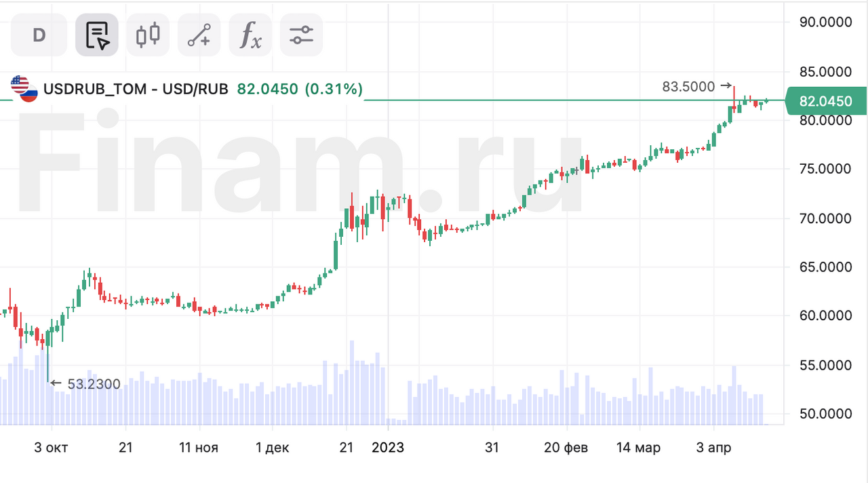Open the D timeframe selector
868x483 pixels.
(39, 35)
